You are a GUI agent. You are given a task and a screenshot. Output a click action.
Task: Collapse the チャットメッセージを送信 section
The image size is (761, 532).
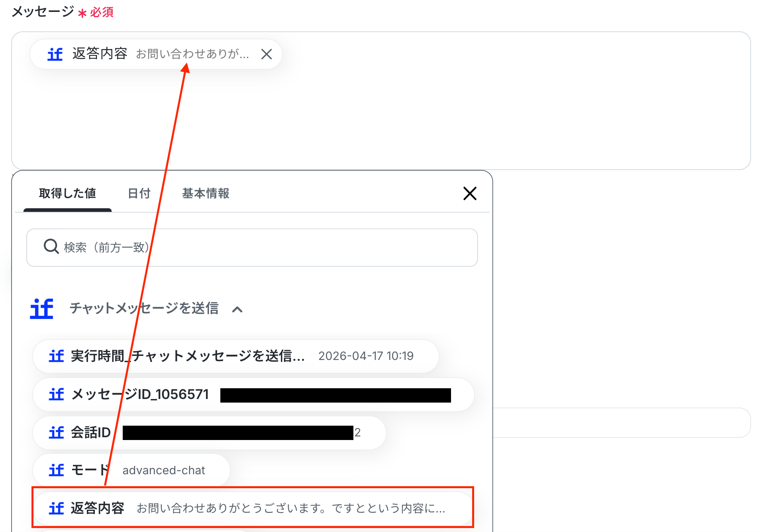[x=237, y=309]
